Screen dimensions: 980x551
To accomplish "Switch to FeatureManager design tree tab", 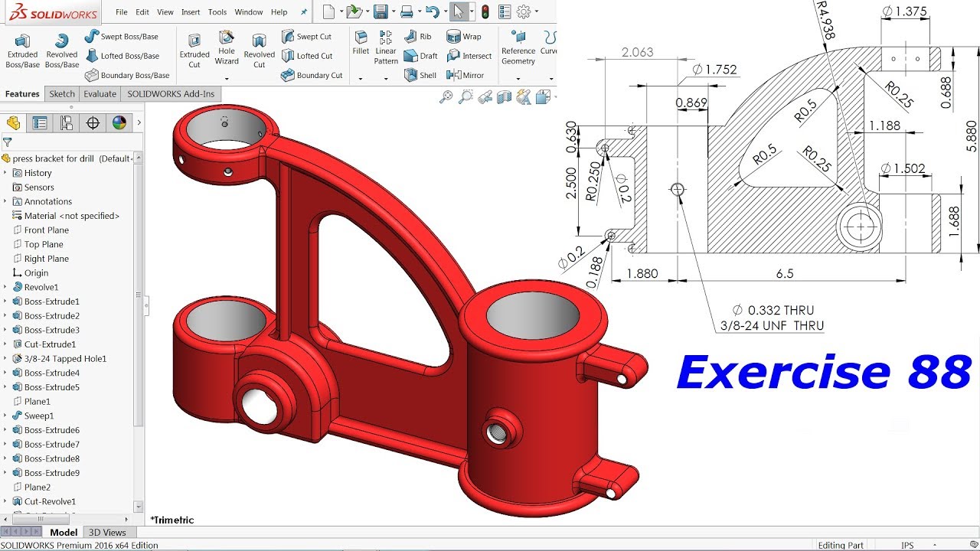I will click(x=13, y=123).
